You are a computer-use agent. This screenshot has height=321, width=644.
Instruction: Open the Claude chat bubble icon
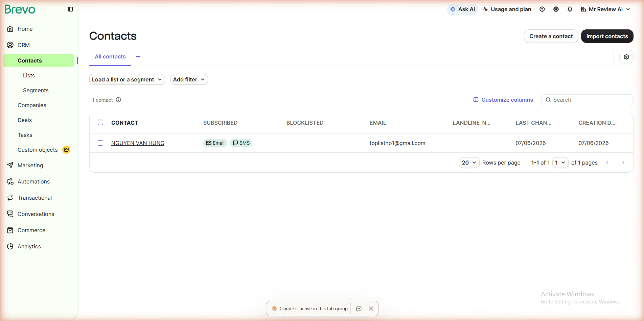[359, 308]
